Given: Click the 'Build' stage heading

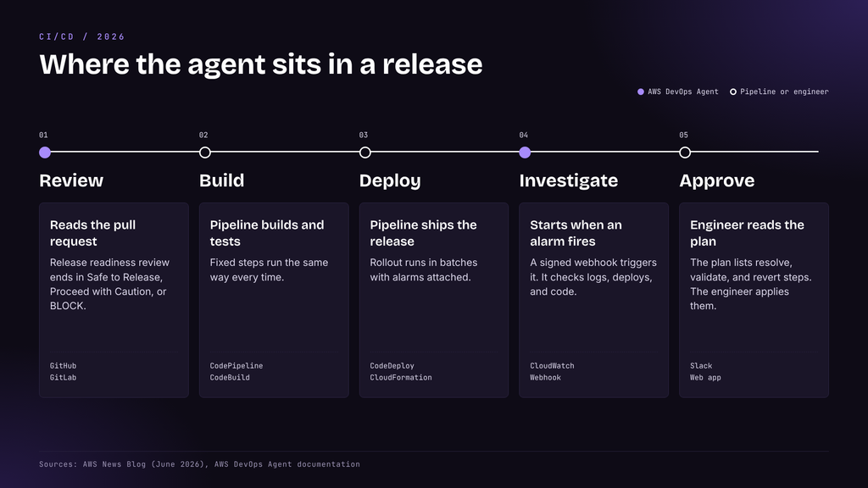Looking at the screenshot, I should 221,180.
